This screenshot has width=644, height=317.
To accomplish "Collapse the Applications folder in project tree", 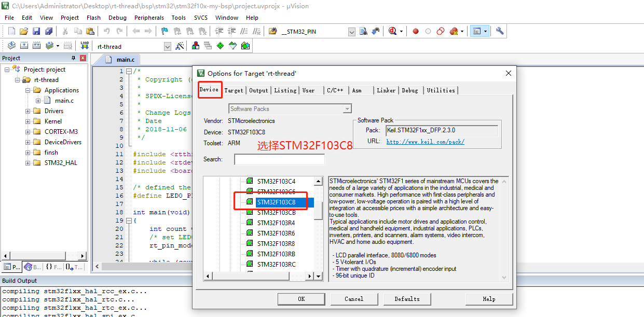I will [28, 90].
